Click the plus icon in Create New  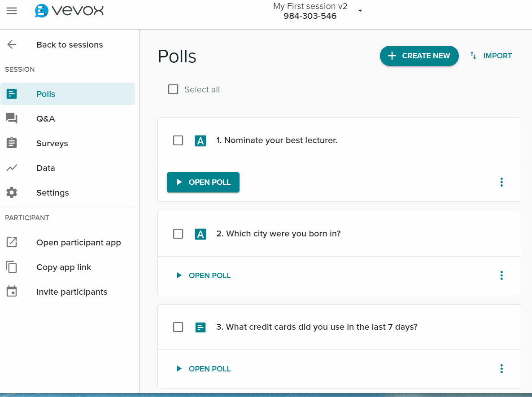(x=392, y=56)
